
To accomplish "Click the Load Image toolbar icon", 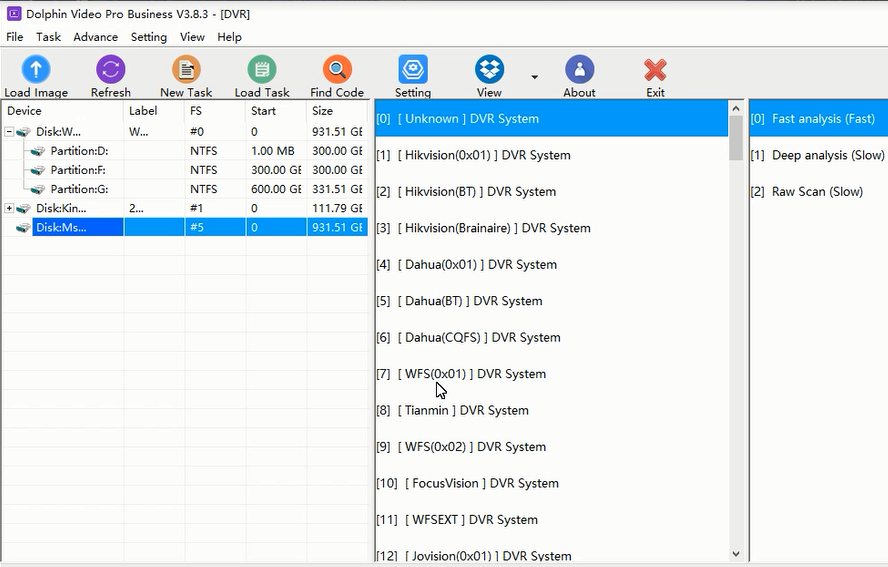I will (36, 70).
